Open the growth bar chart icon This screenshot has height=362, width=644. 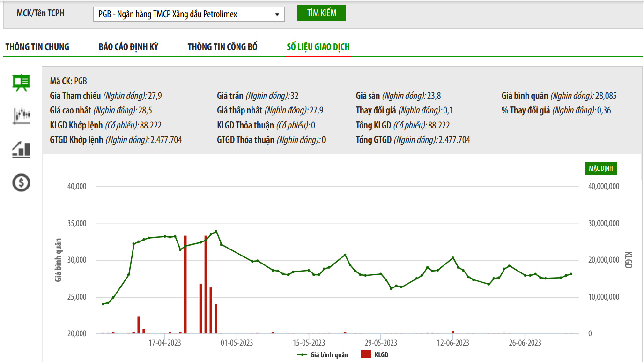click(21, 150)
